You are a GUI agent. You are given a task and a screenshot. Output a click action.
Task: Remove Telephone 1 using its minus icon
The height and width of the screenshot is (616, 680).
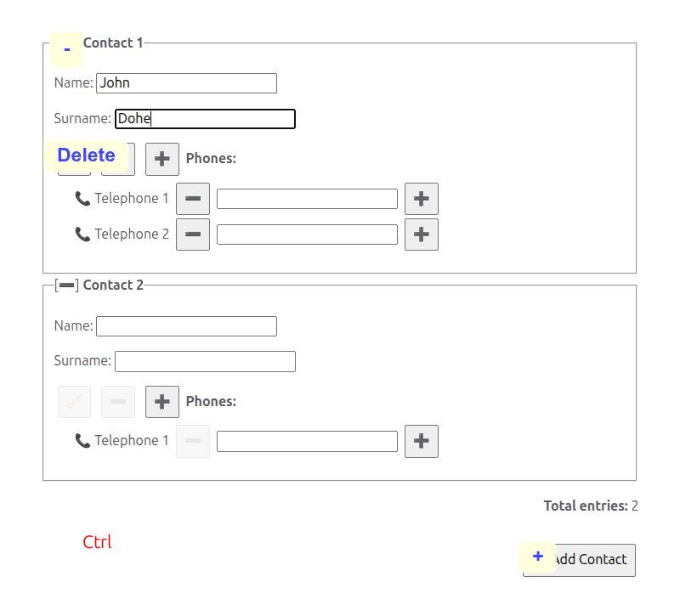[x=193, y=199]
